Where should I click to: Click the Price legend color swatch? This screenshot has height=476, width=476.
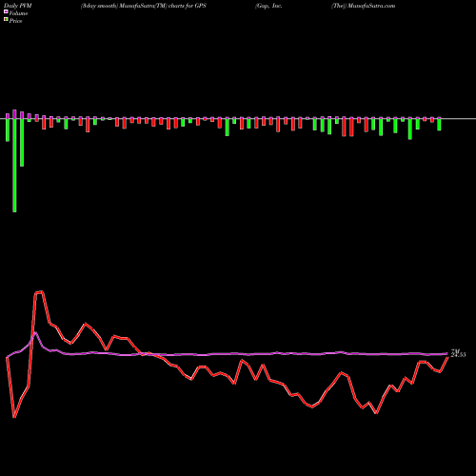coord(6,20)
